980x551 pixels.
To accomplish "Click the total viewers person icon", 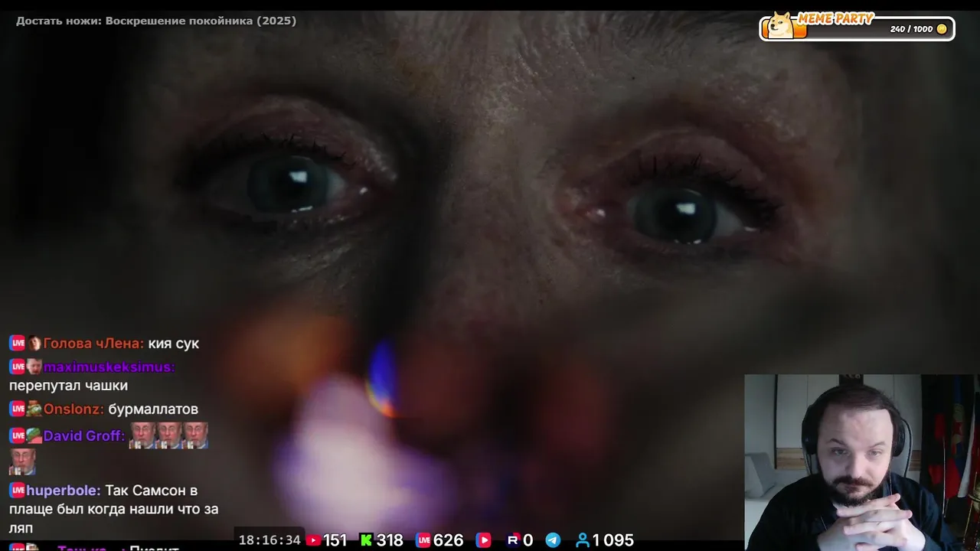I will pyautogui.click(x=583, y=540).
